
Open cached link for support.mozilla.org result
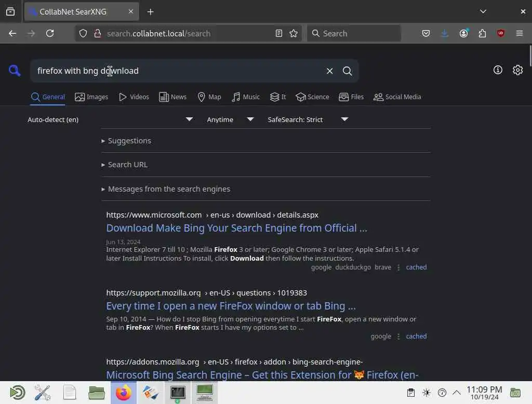[416, 336]
